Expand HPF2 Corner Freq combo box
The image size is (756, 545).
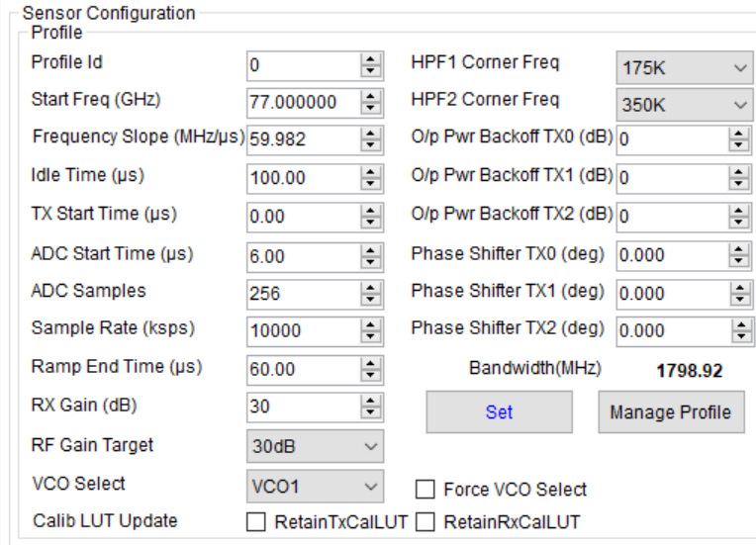[684, 105]
